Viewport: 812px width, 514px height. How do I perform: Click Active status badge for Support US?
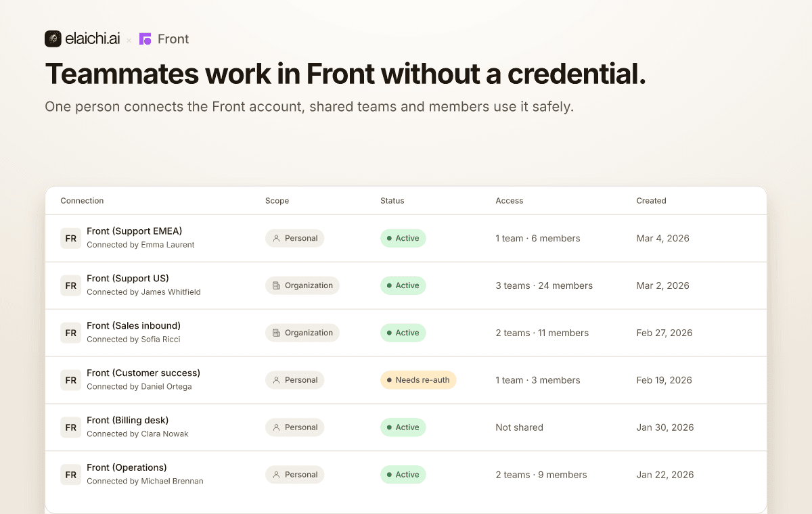[x=403, y=285]
